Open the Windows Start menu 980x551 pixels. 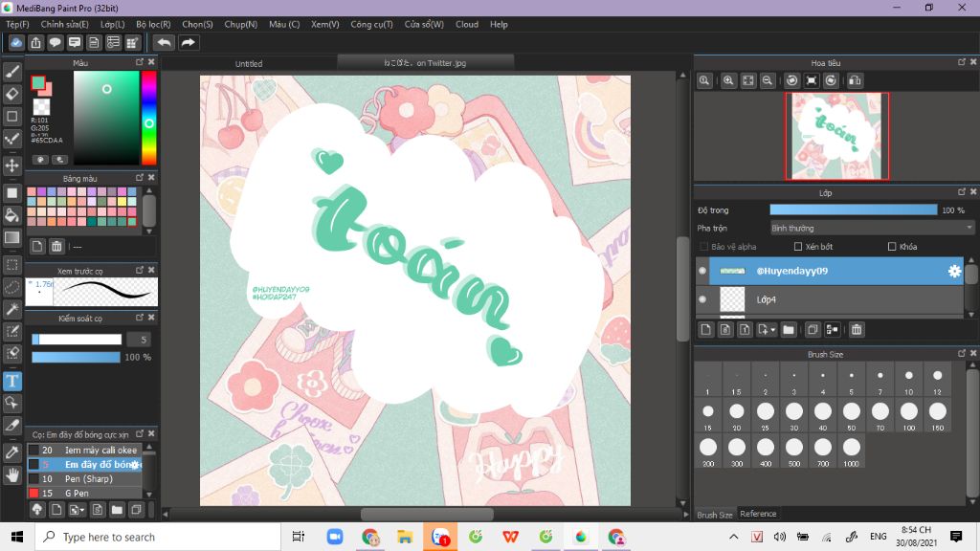17,537
